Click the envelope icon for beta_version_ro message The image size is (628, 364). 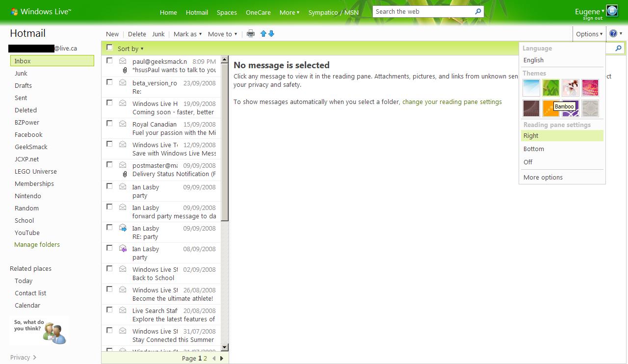pyautogui.click(x=123, y=82)
